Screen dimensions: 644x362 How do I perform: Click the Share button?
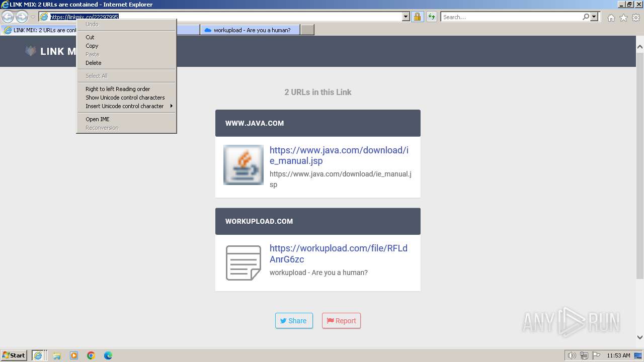click(294, 321)
